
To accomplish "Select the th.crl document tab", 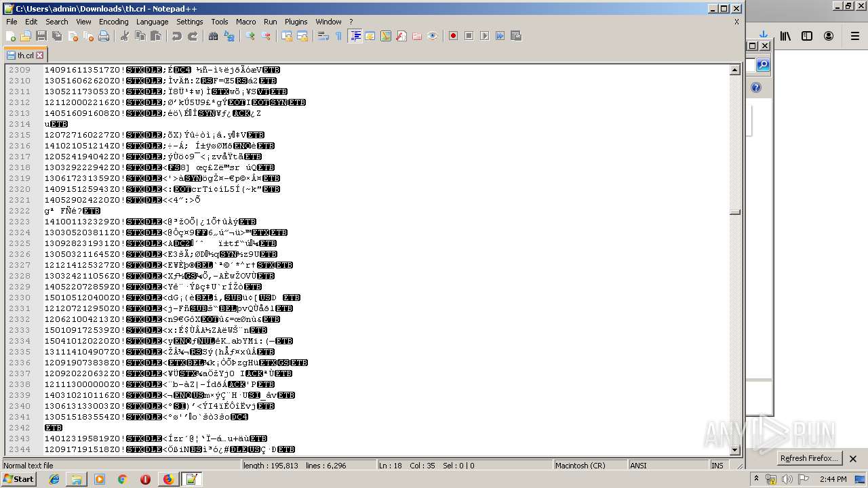I will click(x=25, y=56).
